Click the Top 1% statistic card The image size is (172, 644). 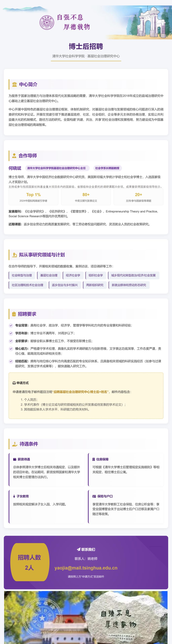pyautogui.click(x=33, y=197)
